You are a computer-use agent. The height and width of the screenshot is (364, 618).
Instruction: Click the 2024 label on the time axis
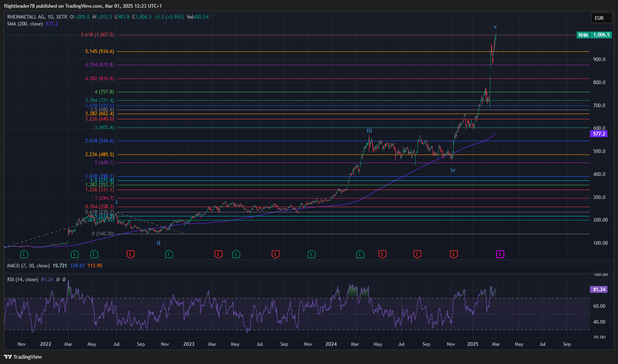[x=331, y=344]
